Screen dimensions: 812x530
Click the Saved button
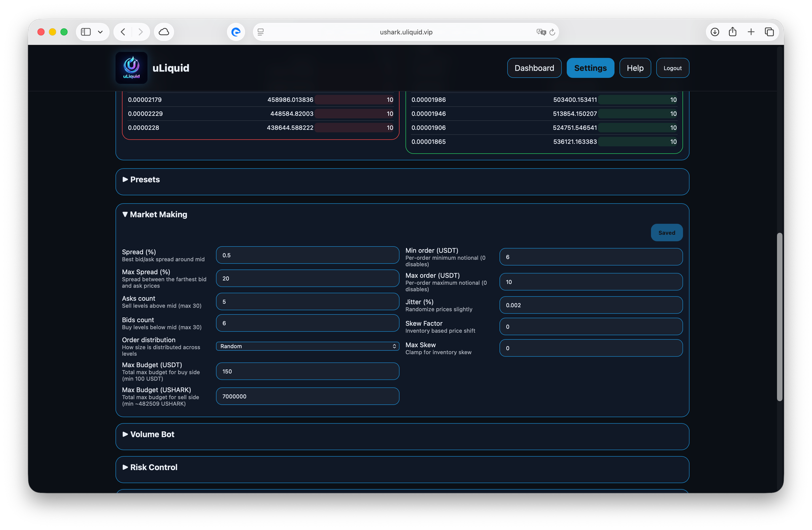(x=666, y=232)
